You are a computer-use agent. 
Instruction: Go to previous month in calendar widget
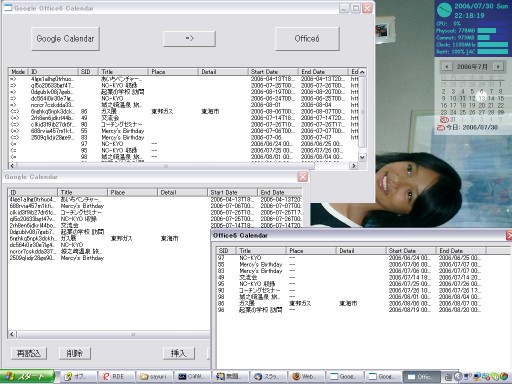coord(447,67)
